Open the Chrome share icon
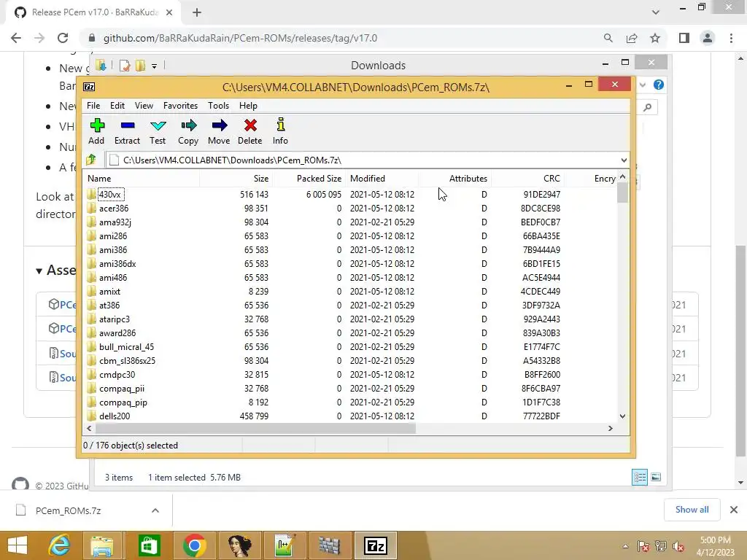The height and width of the screenshot is (560, 747). tap(632, 38)
